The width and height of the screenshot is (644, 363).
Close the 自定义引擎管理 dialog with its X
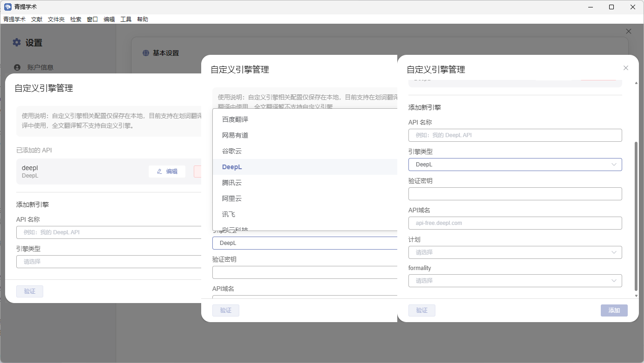coord(625,68)
